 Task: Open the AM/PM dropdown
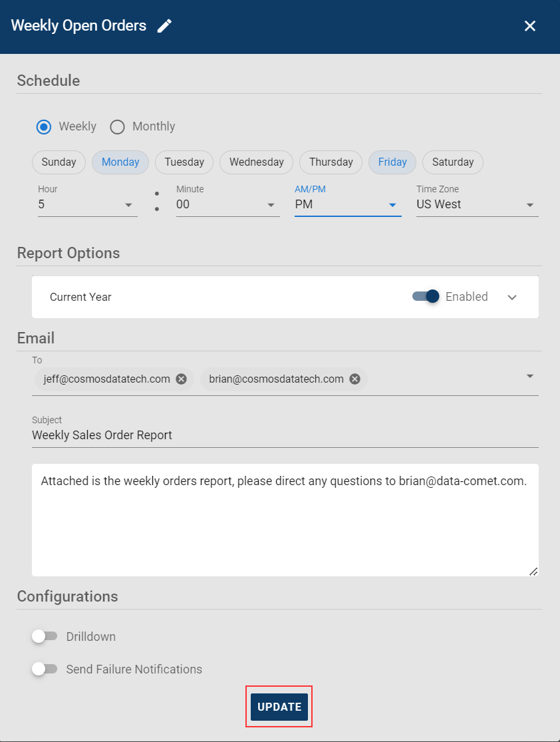pos(391,204)
